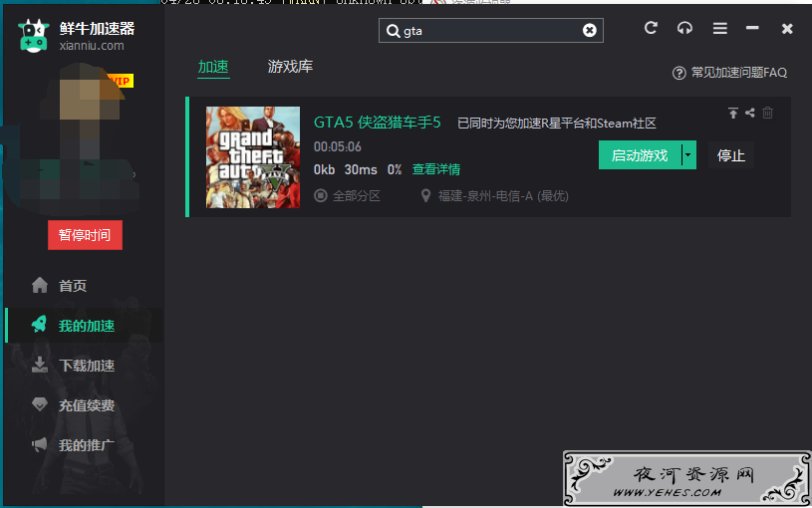Viewport: 812px width, 508px height.
Task: Click the download icon for 下载加速
Action: point(40,365)
